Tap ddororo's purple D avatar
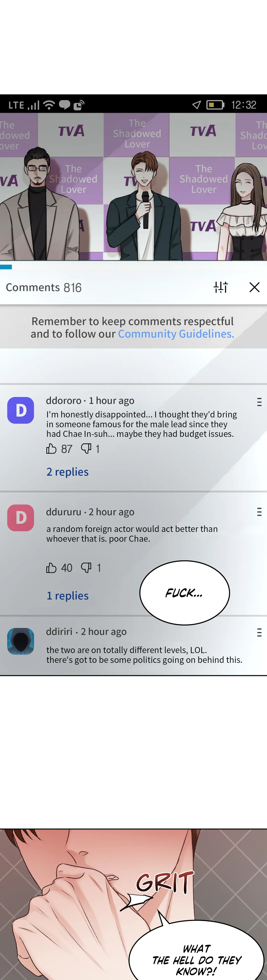The width and height of the screenshot is (267, 980). coord(21,410)
